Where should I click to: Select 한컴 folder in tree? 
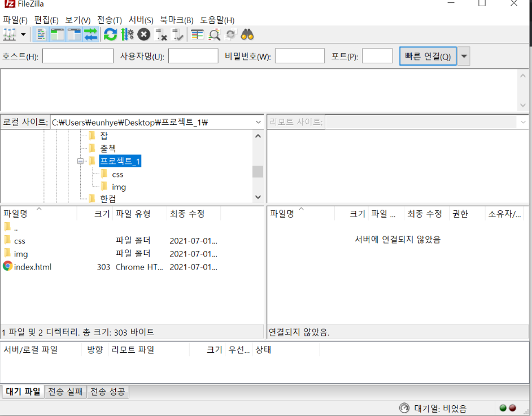pyautogui.click(x=108, y=198)
